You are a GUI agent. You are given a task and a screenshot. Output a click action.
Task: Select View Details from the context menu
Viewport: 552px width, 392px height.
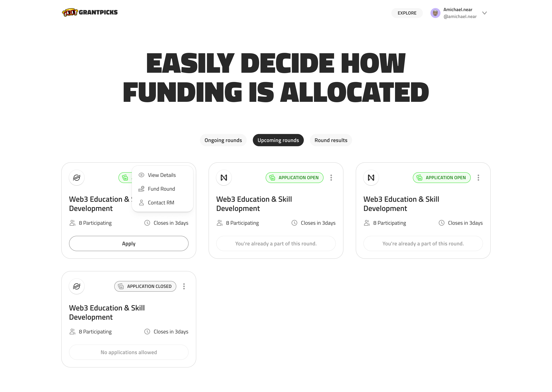[x=162, y=175]
